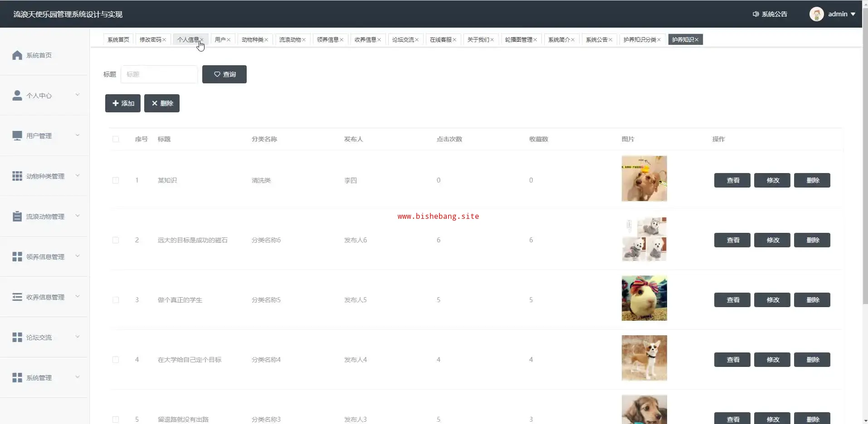Close the 轮播图管理 tab

point(535,40)
